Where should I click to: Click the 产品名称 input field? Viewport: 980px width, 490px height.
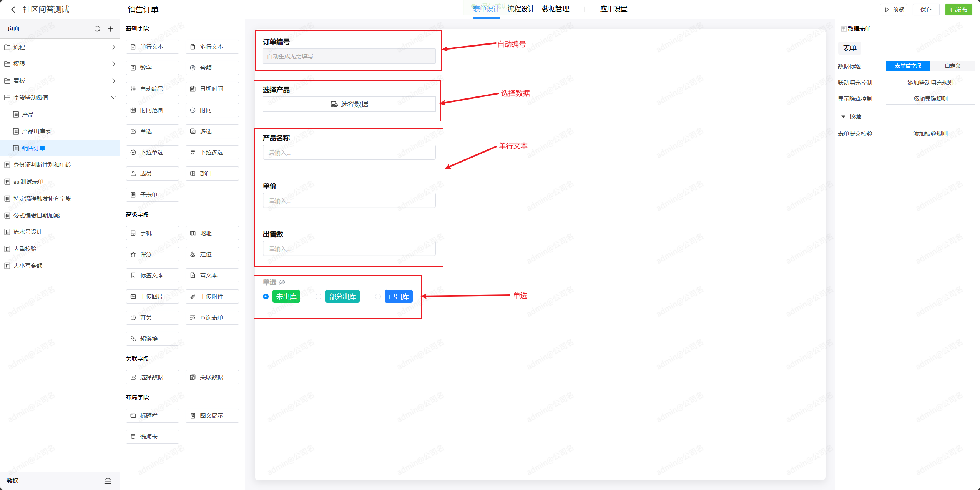point(349,153)
